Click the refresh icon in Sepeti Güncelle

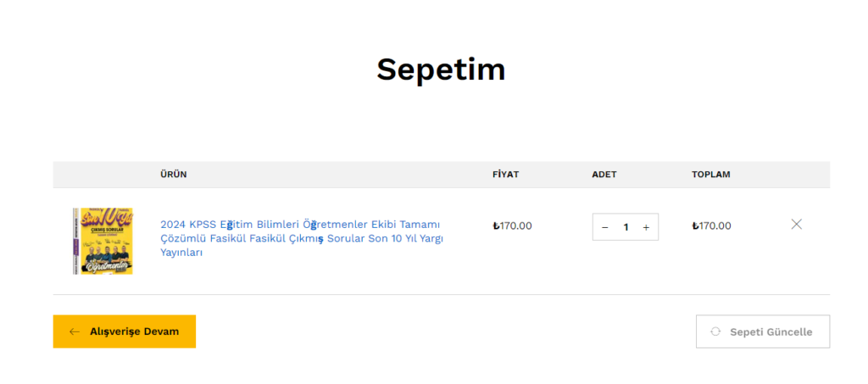715,331
